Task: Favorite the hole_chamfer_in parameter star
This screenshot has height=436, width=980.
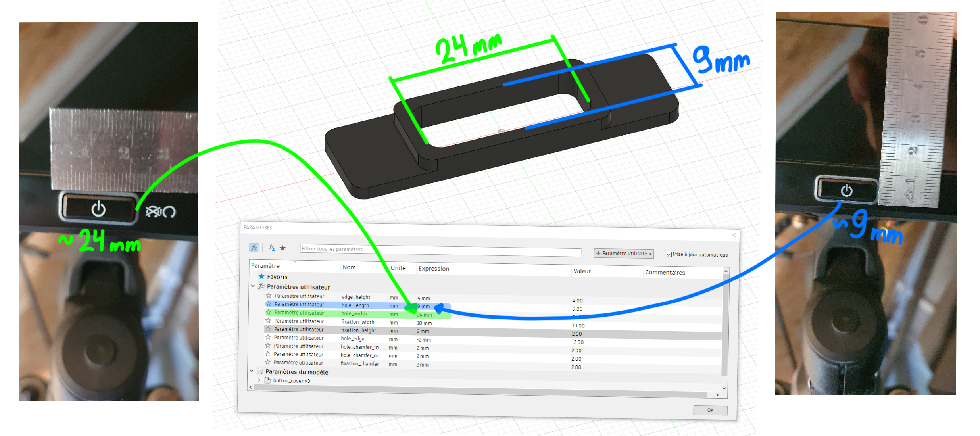Action: [268, 346]
